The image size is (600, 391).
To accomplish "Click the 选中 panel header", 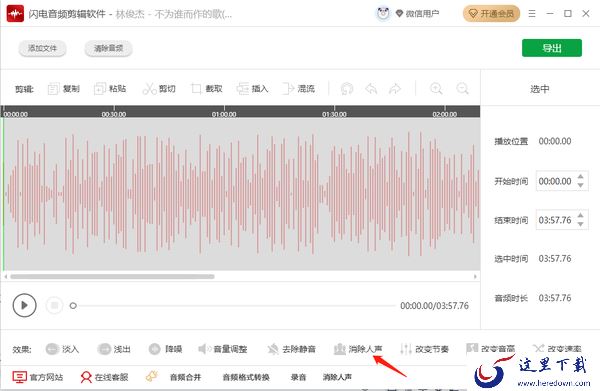I will coord(540,89).
